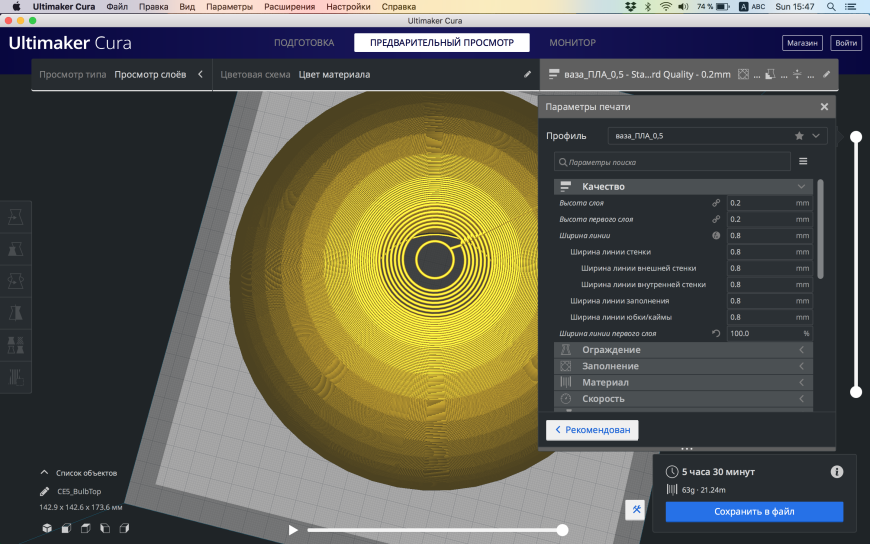870x544 pixels.
Task: Select ПРЕДВАРИТЕЛЬНЫЙ ПРОСМОТР tab
Action: (442, 43)
